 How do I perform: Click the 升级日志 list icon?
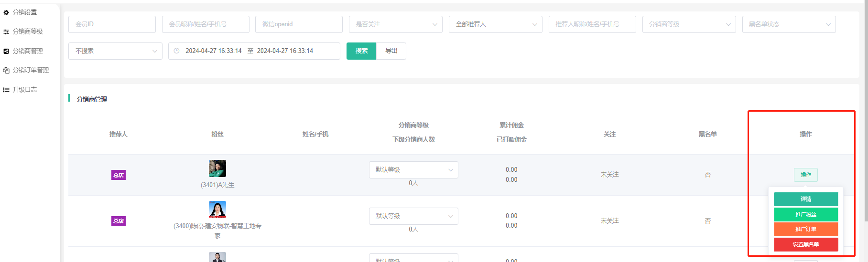click(6, 90)
